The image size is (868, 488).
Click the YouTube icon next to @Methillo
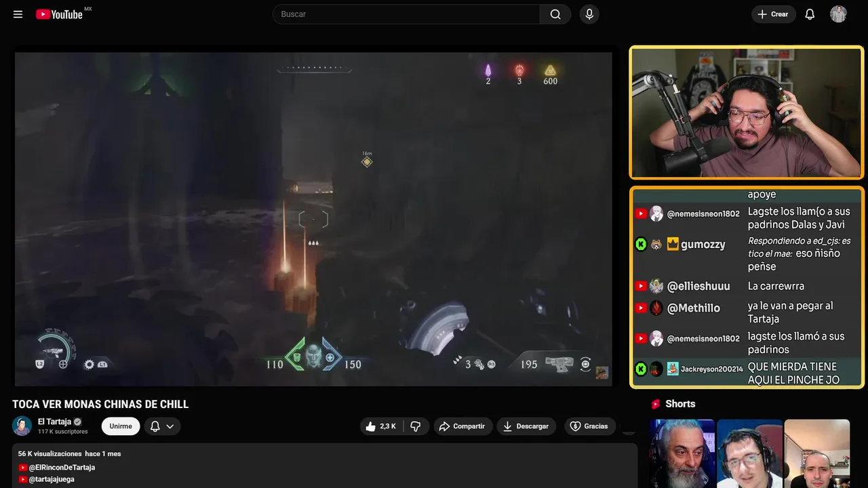[x=641, y=308]
